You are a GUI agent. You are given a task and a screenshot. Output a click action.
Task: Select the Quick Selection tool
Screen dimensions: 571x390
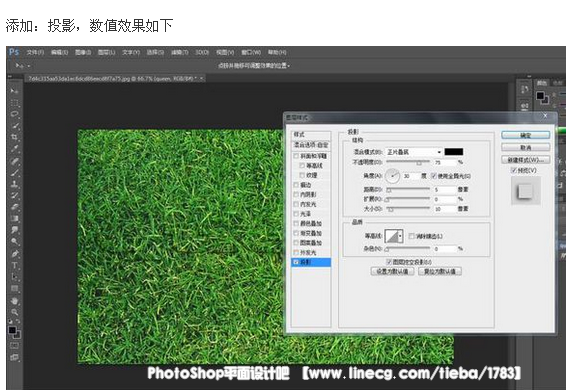click(14, 126)
